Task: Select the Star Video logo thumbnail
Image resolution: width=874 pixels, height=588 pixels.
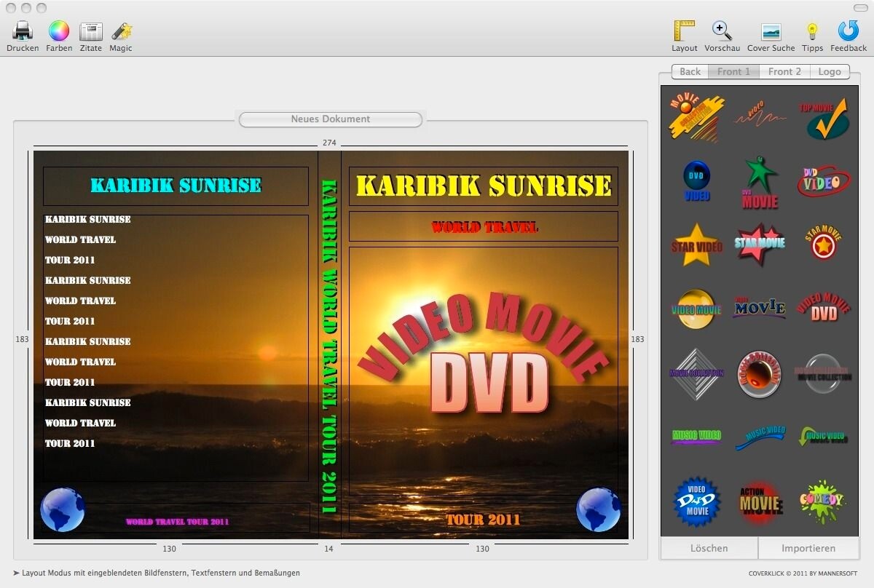Action: 697,245
